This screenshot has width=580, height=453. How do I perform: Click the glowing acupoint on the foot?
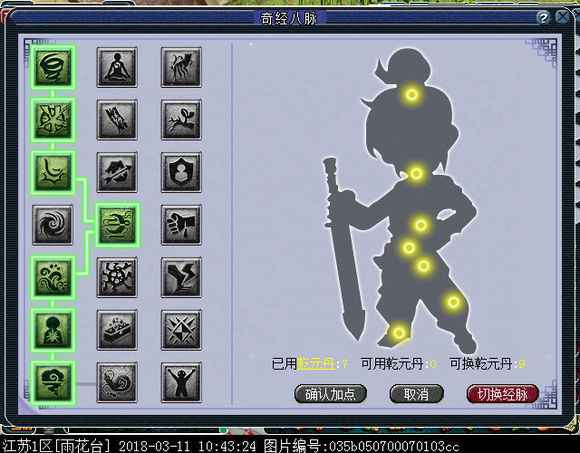[x=399, y=332]
